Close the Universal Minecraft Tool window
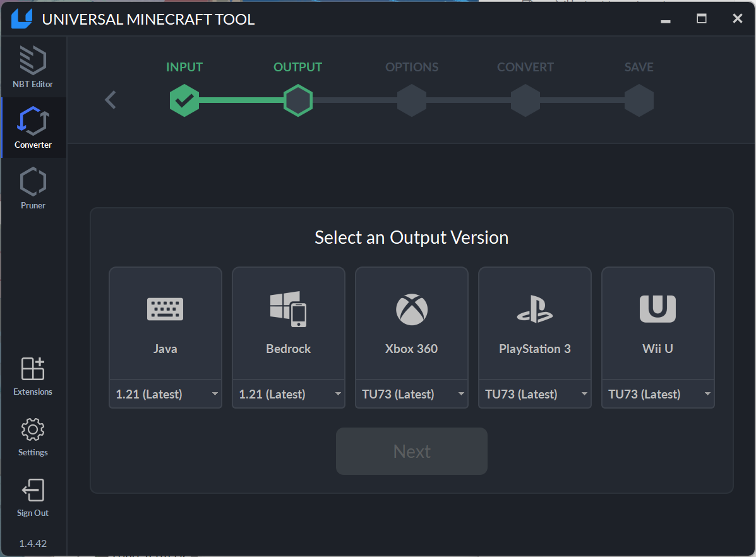Image resolution: width=756 pixels, height=557 pixels. pos(738,19)
